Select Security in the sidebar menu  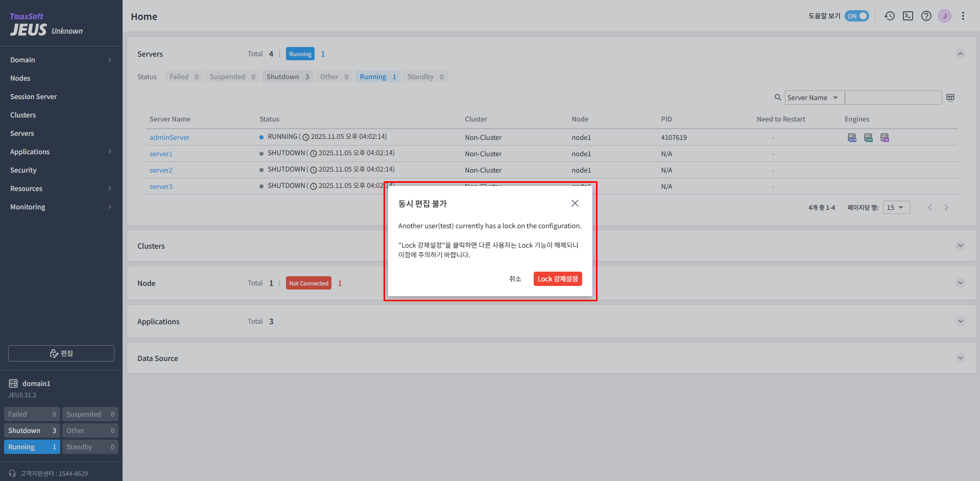click(x=23, y=170)
